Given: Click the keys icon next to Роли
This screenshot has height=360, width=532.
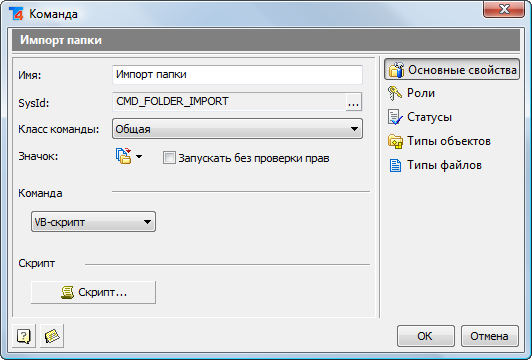Looking at the screenshot, I should coord(395,93).
